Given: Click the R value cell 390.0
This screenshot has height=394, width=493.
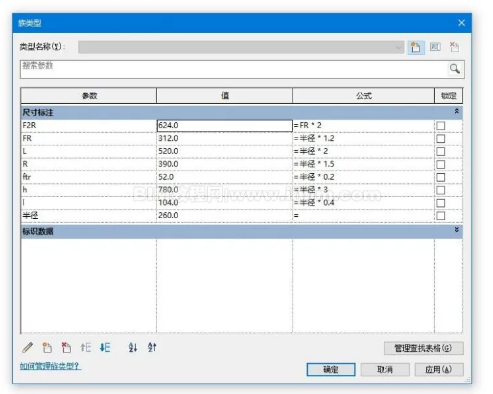Looking at the screenshot, I should click(225, 164).
